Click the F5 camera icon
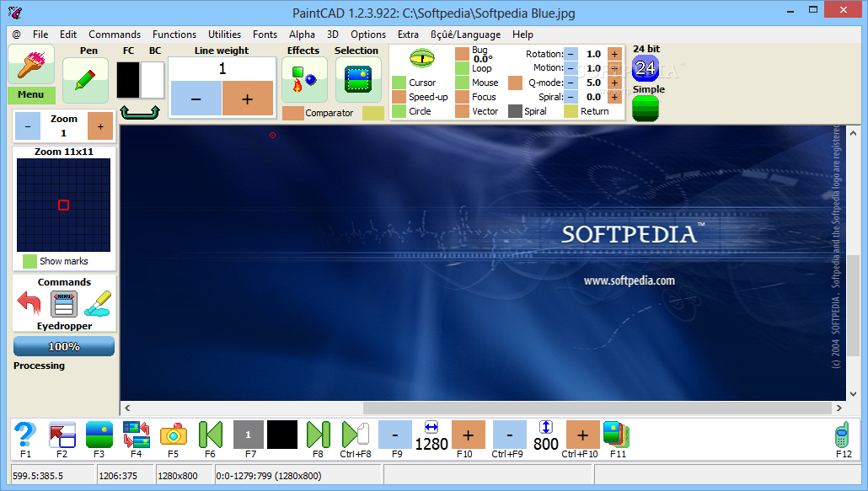 click(x=174, y=435)
